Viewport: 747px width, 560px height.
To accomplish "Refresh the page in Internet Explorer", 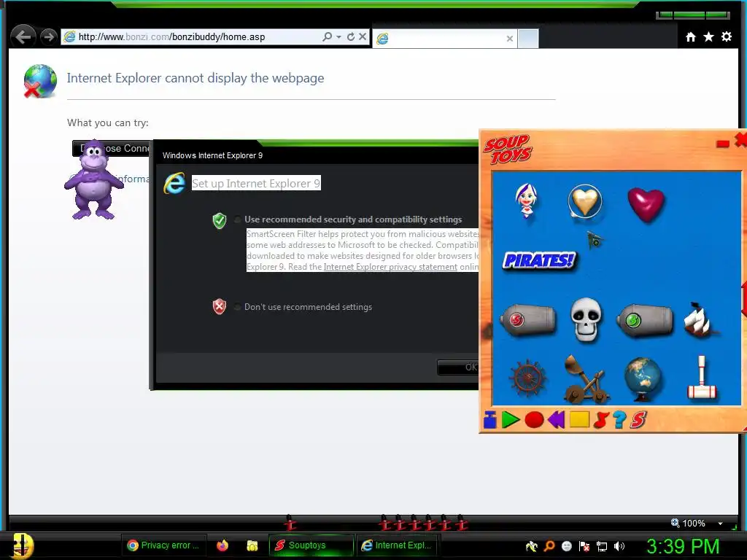I will click(x=351, y=36).
